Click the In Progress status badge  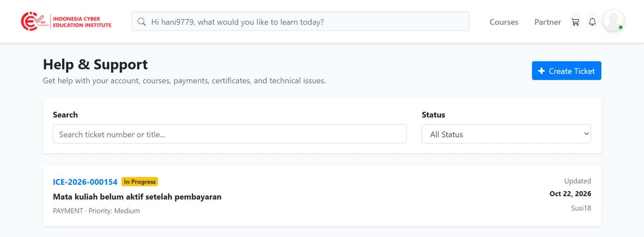click(140, 182)
